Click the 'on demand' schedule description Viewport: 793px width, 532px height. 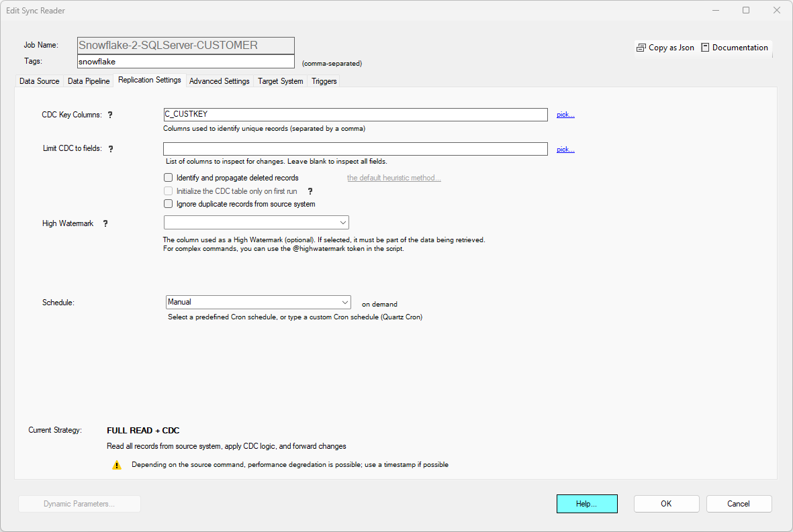[x=380, y=304]
